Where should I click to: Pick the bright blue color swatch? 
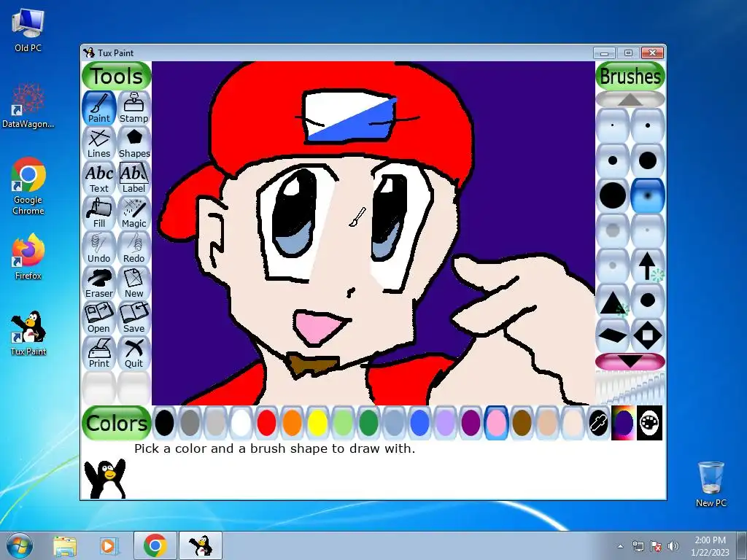pos(419,423)
